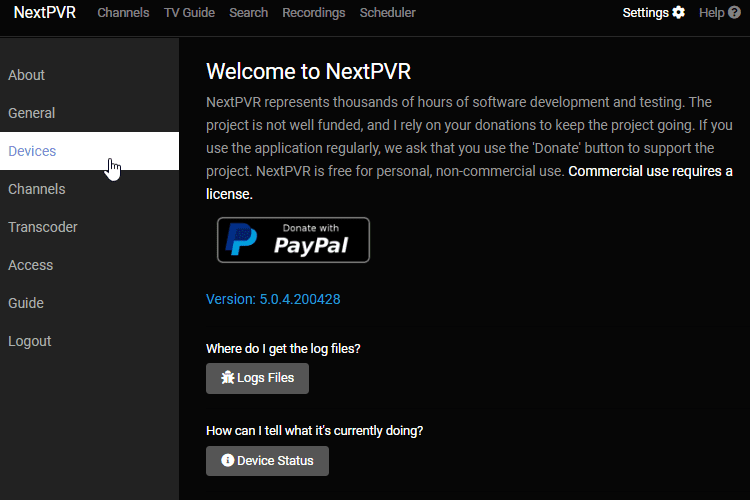
Task: Click 'How can I tell what it's currently doing?' text
Action: 315,431
